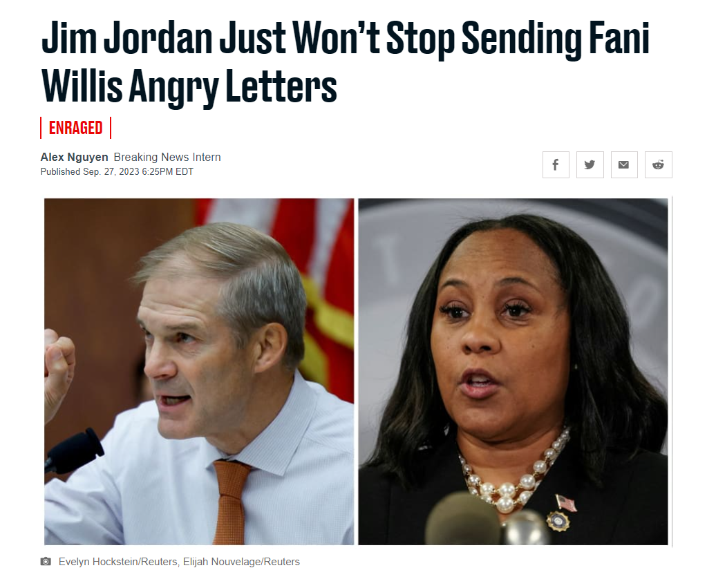Click the black microphone in Jordan's photo

75,451
